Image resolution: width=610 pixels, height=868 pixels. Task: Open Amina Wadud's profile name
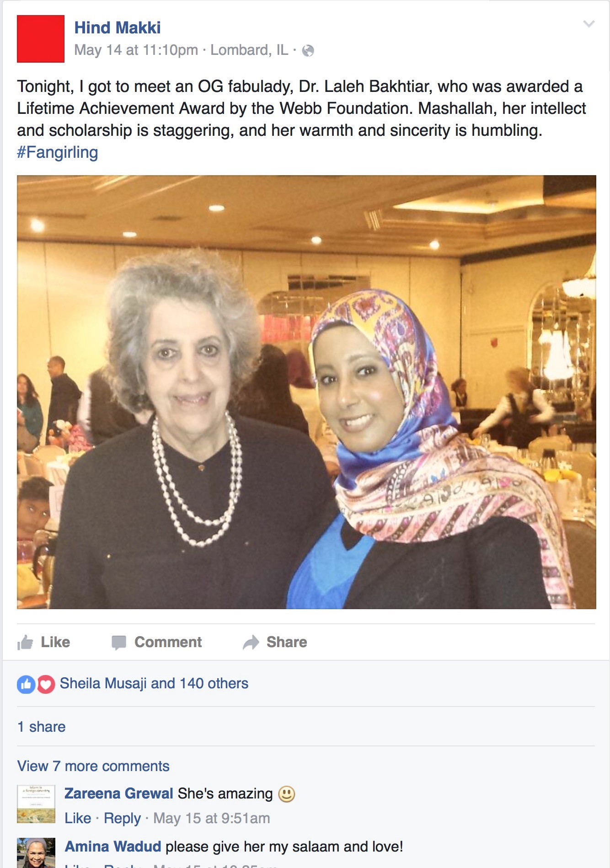113,847
